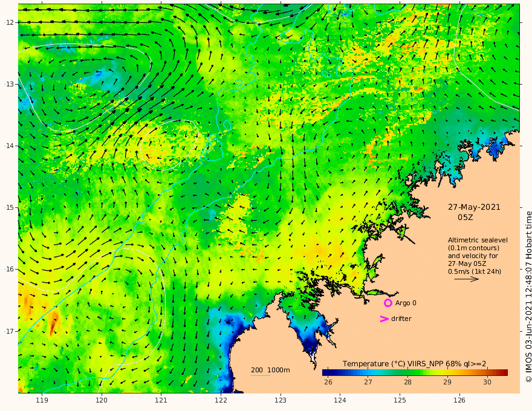Click the latitude axis label -16

pos(9,269)
